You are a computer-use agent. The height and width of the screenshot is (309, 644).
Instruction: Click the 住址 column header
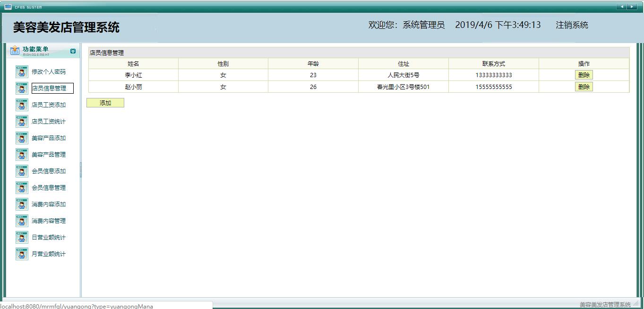click(x=404, y=63)
